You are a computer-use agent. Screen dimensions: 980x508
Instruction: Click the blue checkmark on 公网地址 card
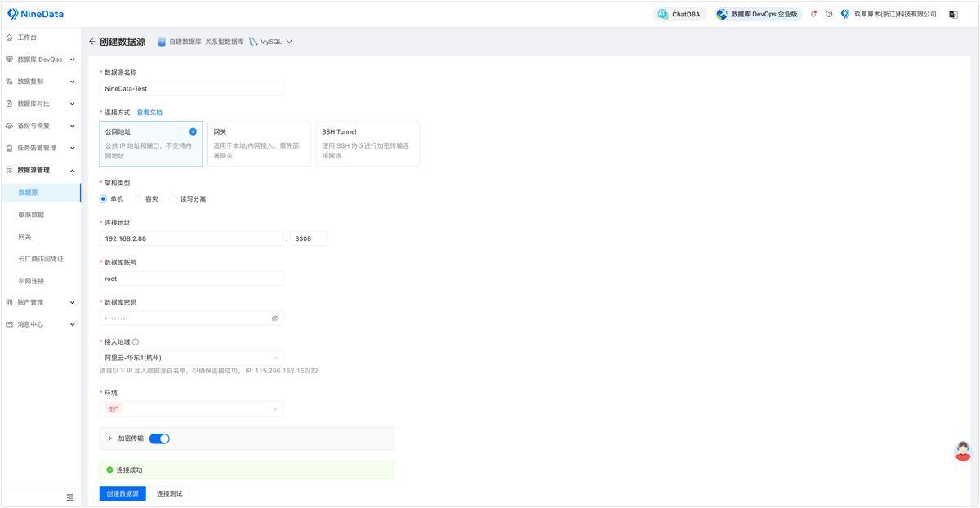pos(193,131)
